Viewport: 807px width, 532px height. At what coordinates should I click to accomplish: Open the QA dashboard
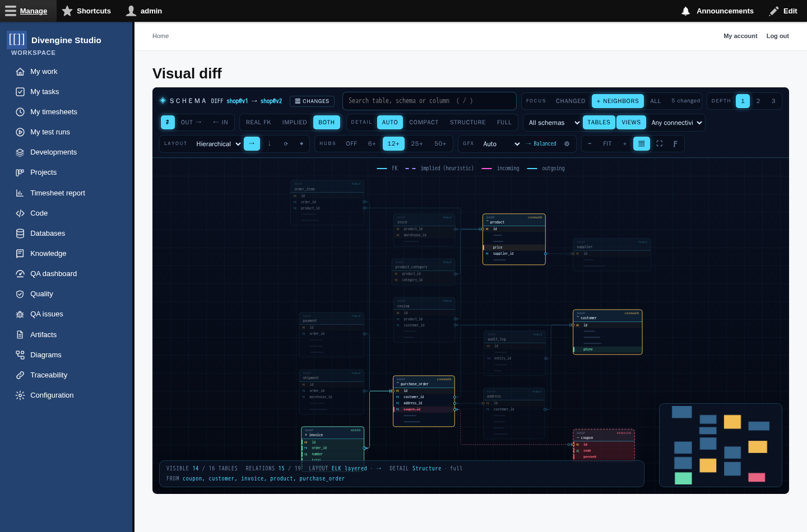53,274
